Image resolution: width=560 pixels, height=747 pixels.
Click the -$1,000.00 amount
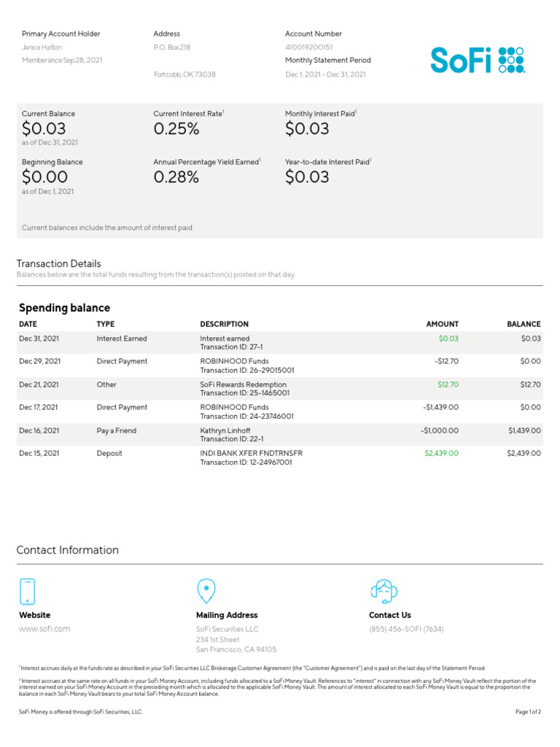click(x=440, y=430)
